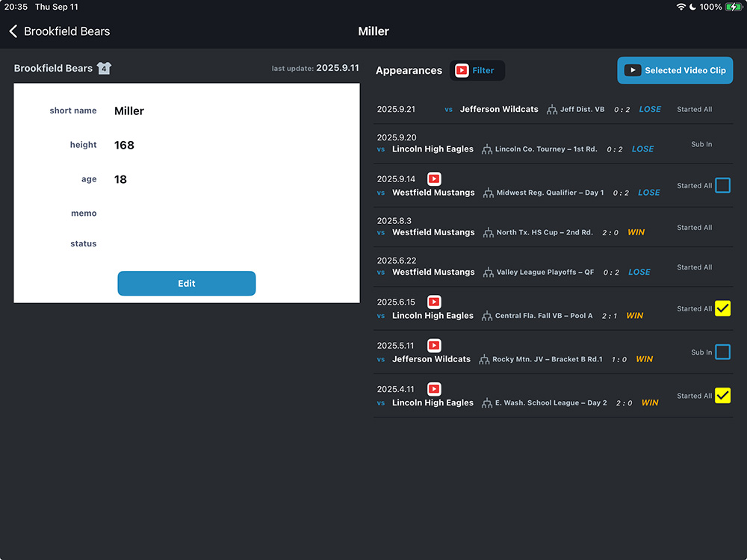Screen dimensions: 747x560
Task: Uncheck the 2025.4.11 match clip checkbox
Action: [722, 396]
